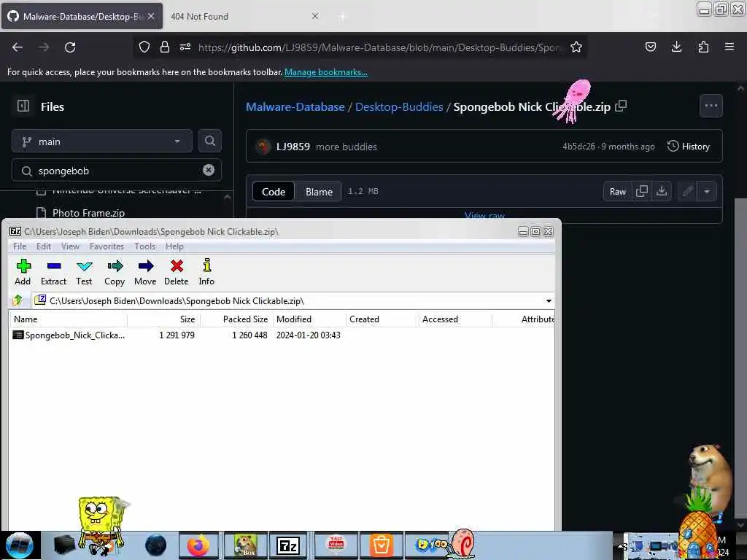Open the Info icon in 7-Zip
The height and width of the screenshot is (560, 747).
point(206,272)
